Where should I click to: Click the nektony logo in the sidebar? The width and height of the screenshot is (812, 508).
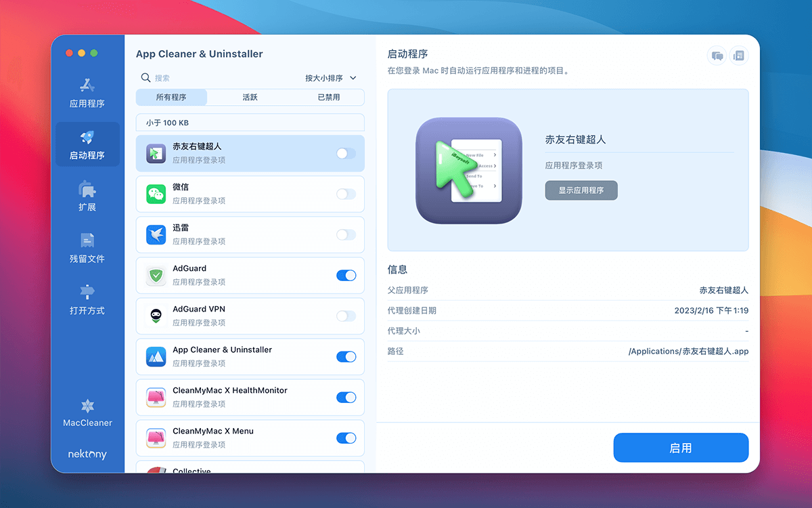coord(87,454)
